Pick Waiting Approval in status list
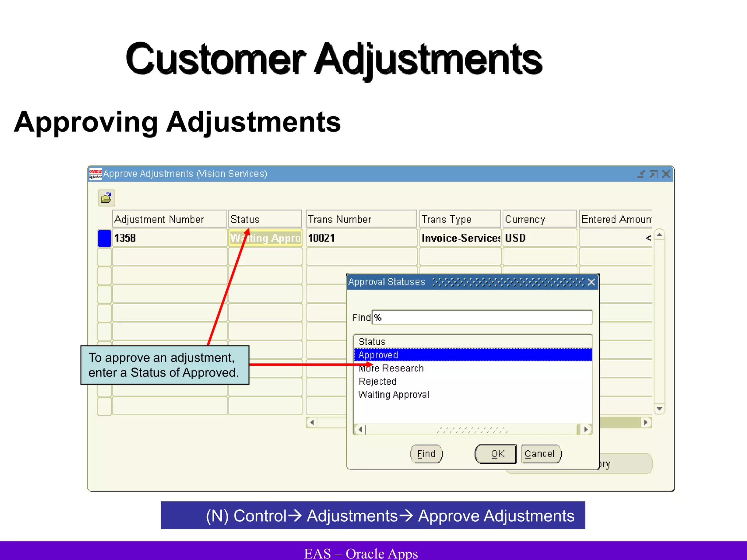This screenshot has height=560, width=747. pyautogui.click(x=473, y=394)
